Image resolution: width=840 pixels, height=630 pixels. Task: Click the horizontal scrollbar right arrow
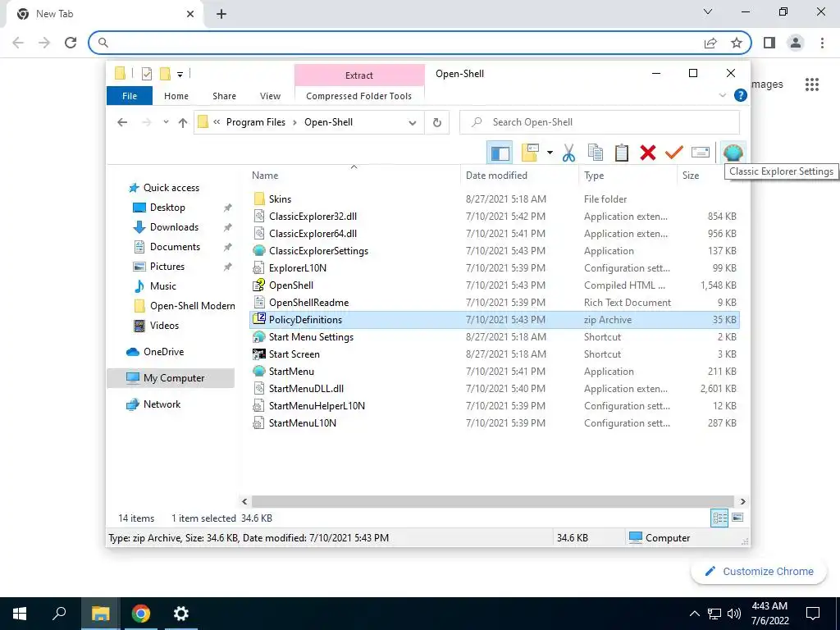click(742, 501)
